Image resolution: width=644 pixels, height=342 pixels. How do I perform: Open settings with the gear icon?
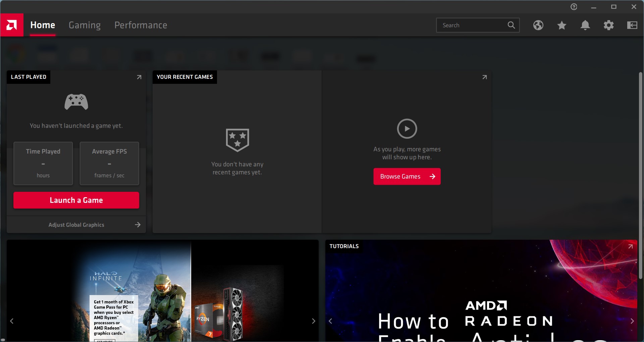(609, 25)
